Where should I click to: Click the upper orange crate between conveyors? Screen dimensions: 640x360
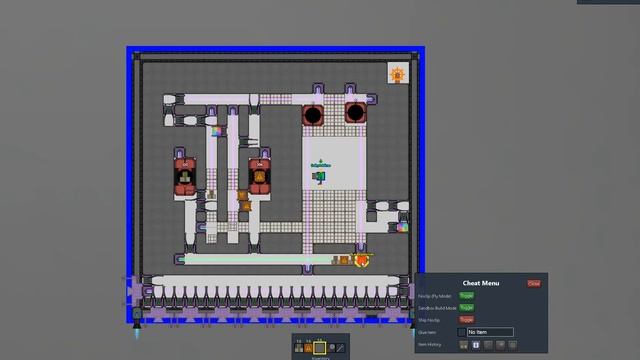[x=242, y=196]
